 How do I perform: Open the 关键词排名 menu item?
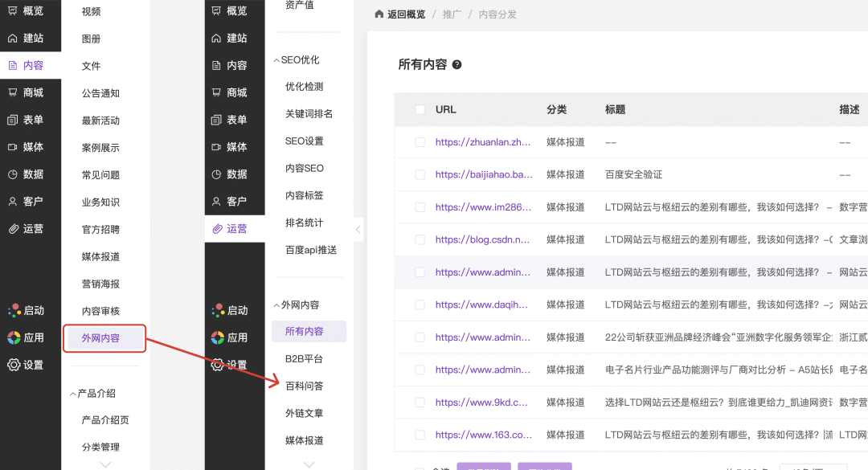click(x=309, y=114)
